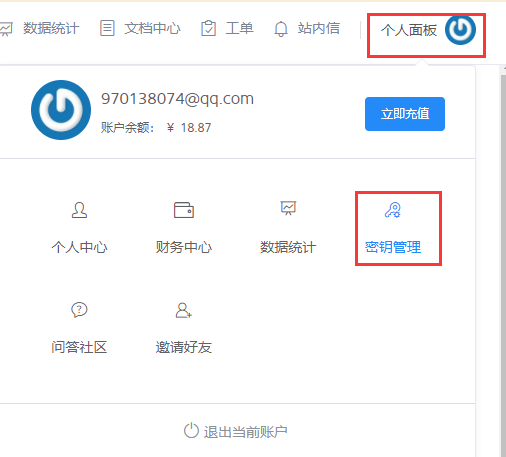Viewport: 506px width, 457px height.
Task: Open 站内信 top menu label
Action: (x=319, y=28)
